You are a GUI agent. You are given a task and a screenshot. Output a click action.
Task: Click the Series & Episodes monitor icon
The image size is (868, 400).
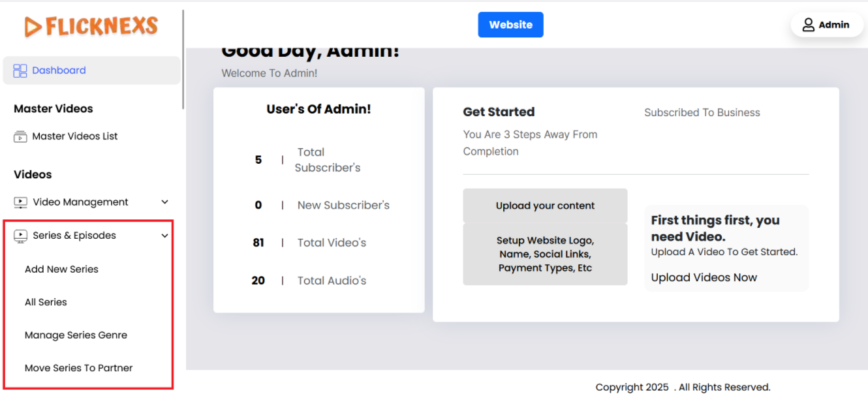click(x=20, y=236)
